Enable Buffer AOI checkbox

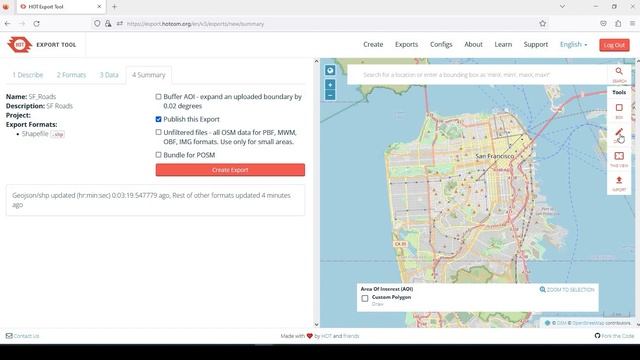pos(158,97)
